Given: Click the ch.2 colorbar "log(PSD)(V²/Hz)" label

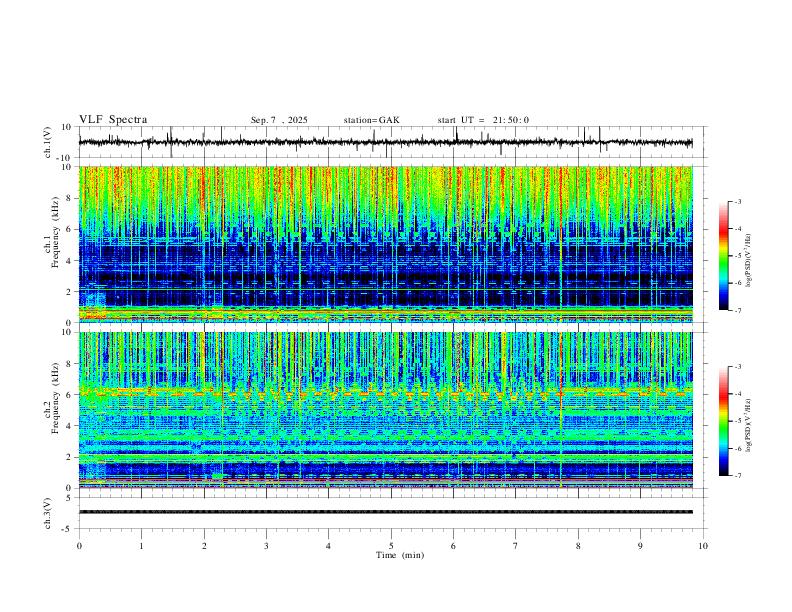Looking at the screenshot, I should click(x=748, y=425).
